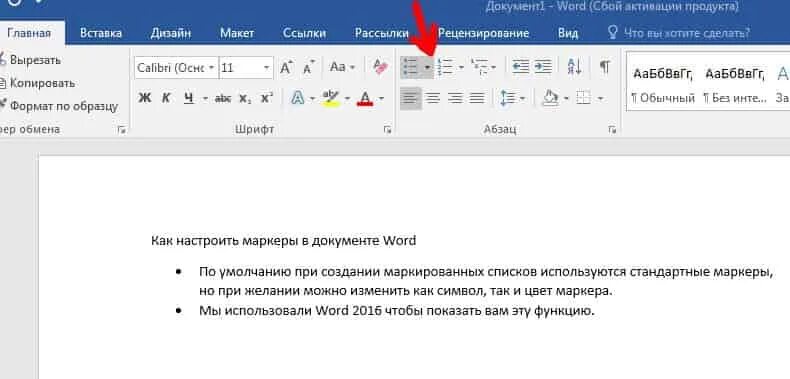Click the increase font size icon
This screenshot has width=790, height=379.
[x=286, y=67]
